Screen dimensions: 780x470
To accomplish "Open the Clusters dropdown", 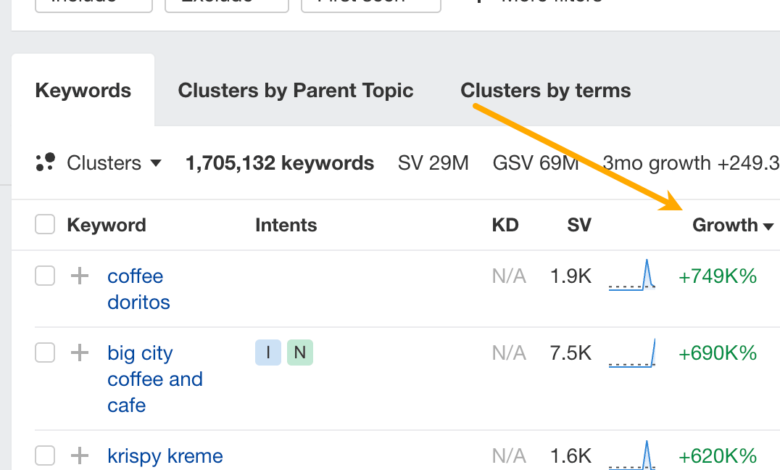I will [114, 163].
